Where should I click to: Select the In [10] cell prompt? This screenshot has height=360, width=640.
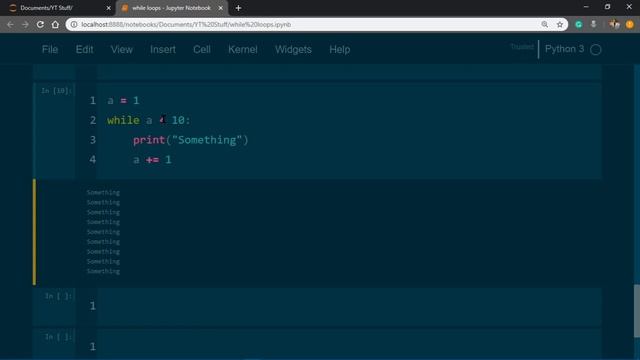click(x=56, y=91)
